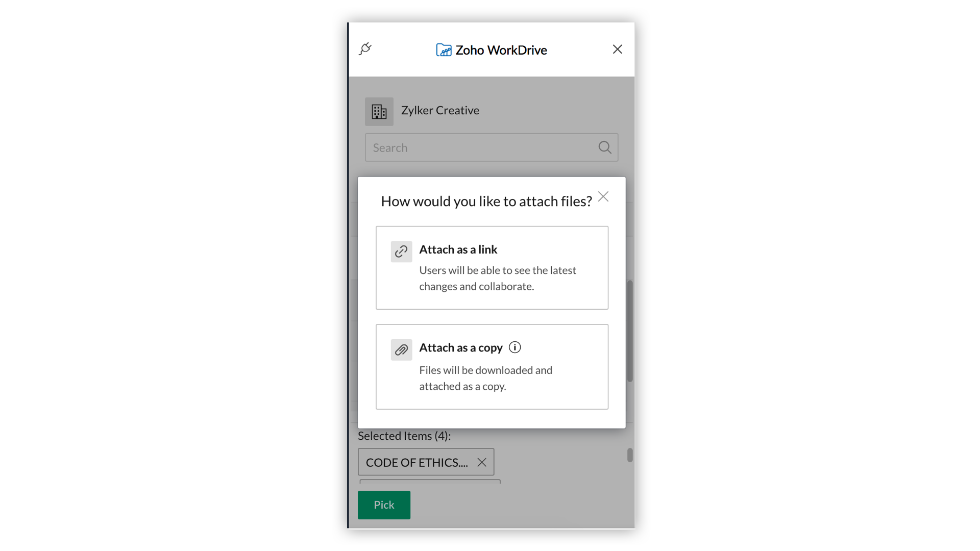Focus the Search input field

point(480,147)
